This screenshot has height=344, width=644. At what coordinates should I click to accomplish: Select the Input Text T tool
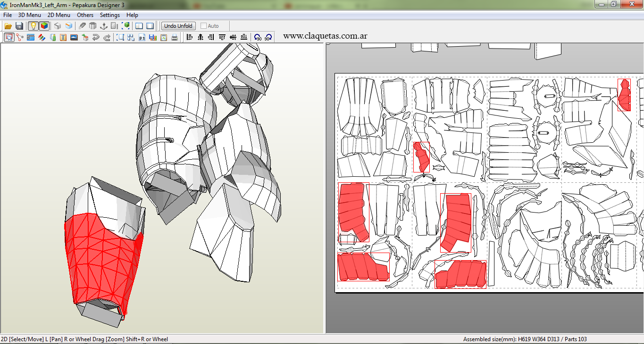tap(63, 37)
